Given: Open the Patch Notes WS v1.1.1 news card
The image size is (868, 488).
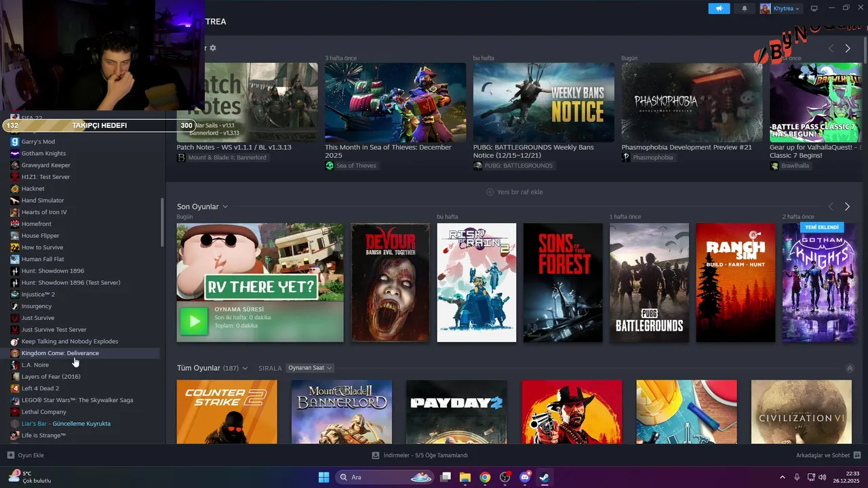Looking at the screenshot, I should point(247,102).
